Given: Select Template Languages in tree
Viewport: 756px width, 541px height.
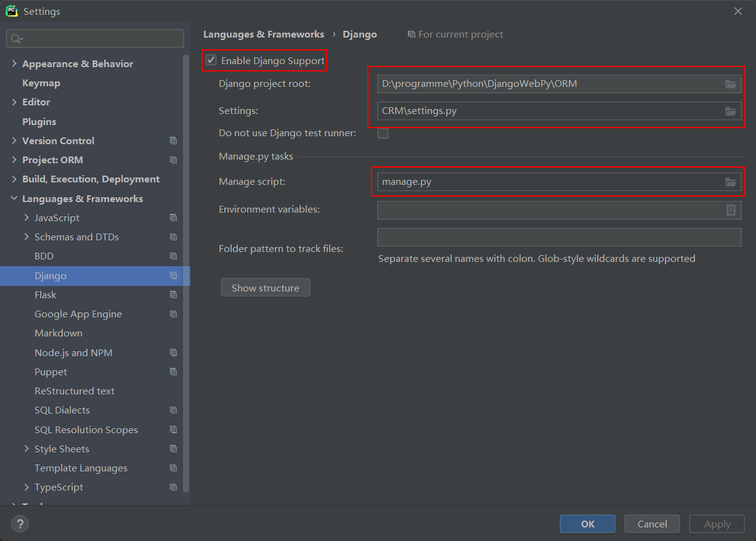Looking at the screenshot, I should pyautogui.click(x=81, y=468).
